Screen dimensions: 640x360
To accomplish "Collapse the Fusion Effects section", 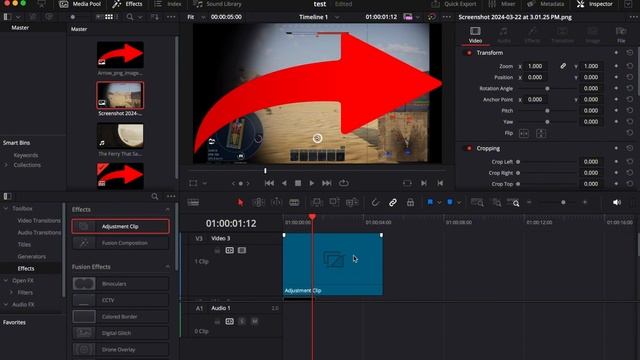I will (x=167, y=267).
